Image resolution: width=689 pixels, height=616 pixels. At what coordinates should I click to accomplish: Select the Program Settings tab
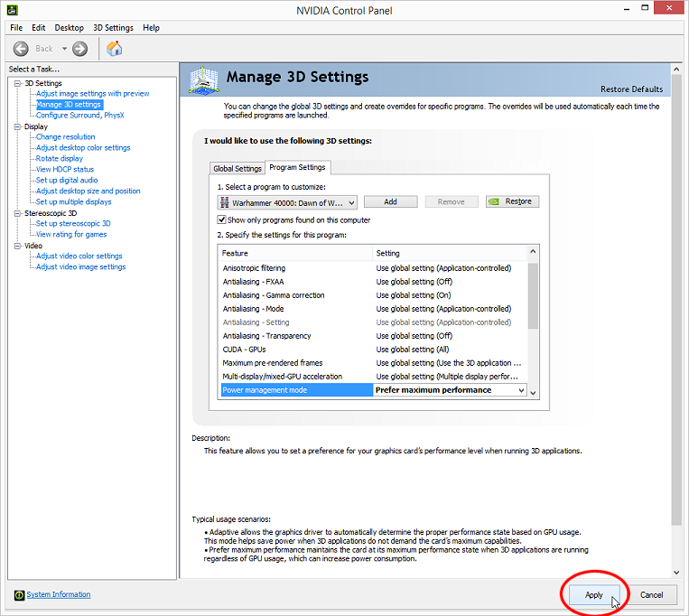pyautogui.click(x=297, y=167)
